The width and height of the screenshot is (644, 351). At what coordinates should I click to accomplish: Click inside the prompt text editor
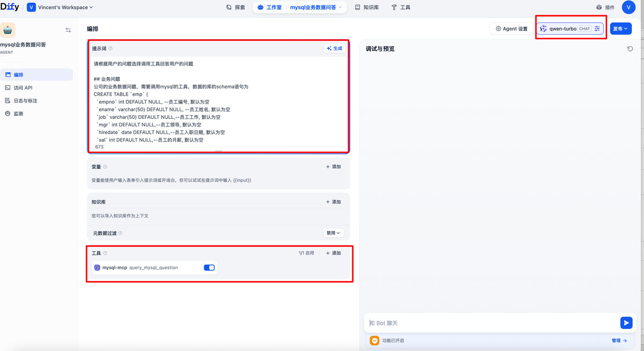tap(218, 100)
